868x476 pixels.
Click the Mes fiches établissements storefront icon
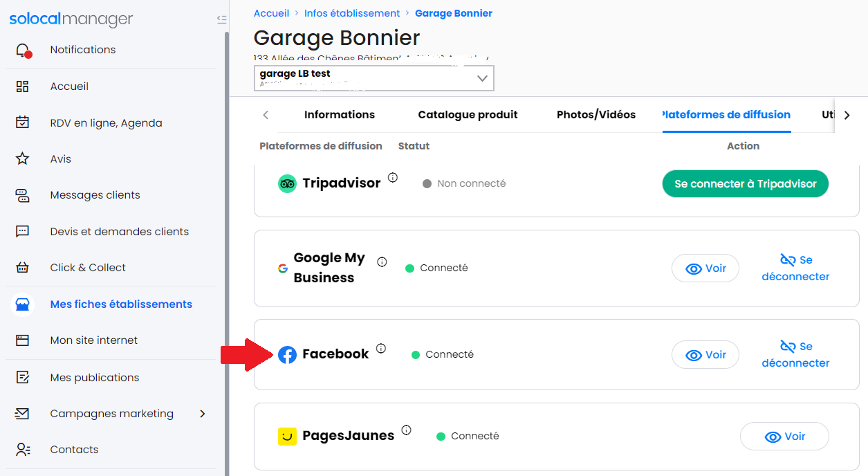23,304
